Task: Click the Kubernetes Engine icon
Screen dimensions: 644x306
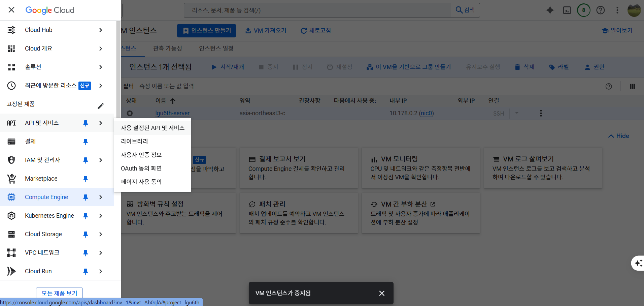Action: click(11, 216)
